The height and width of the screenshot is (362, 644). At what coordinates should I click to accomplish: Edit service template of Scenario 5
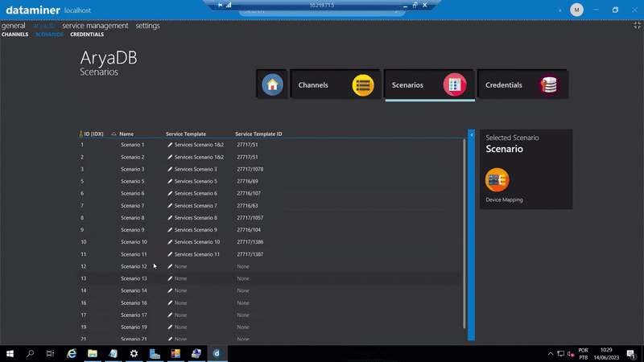[170, 181]
